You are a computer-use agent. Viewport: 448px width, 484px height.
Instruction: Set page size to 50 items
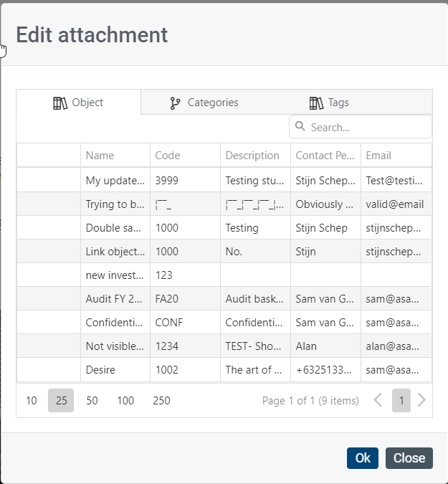coord(92,400)
